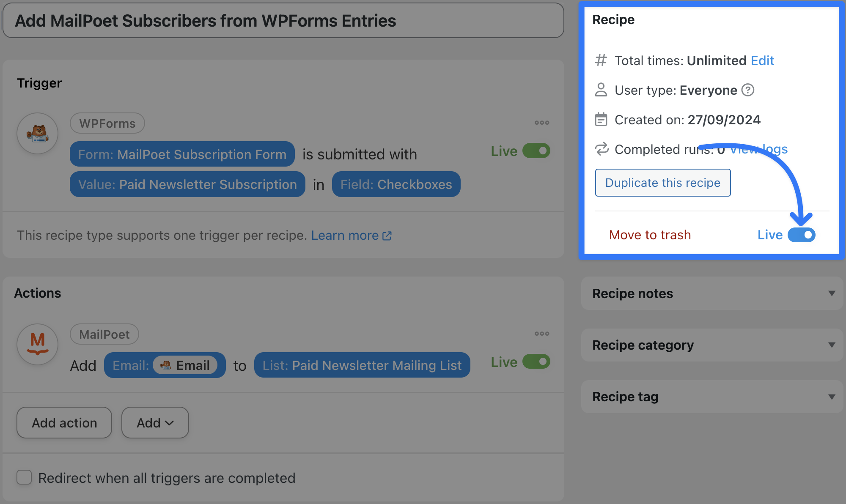Open the Add dropdown button

[155, 423]
